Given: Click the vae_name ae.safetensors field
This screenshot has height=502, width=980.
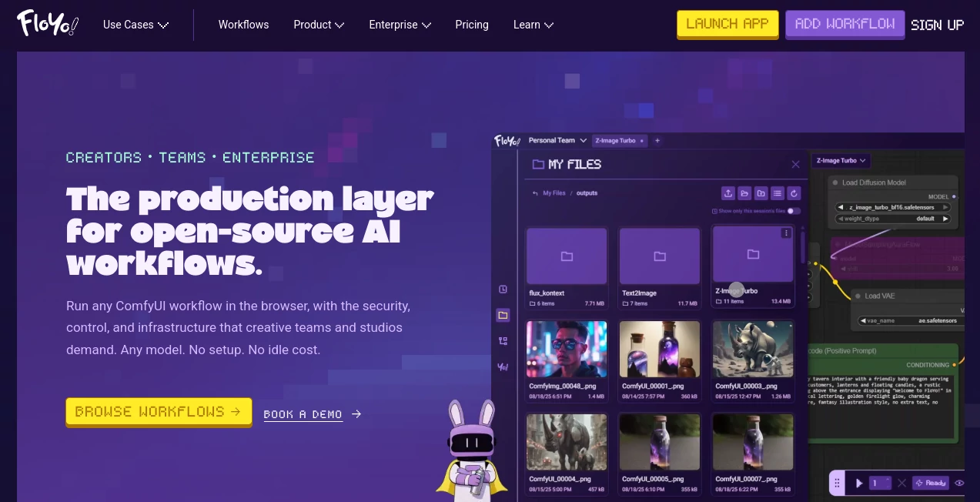Looking at the screenshot, I should [x=910, y=320].
